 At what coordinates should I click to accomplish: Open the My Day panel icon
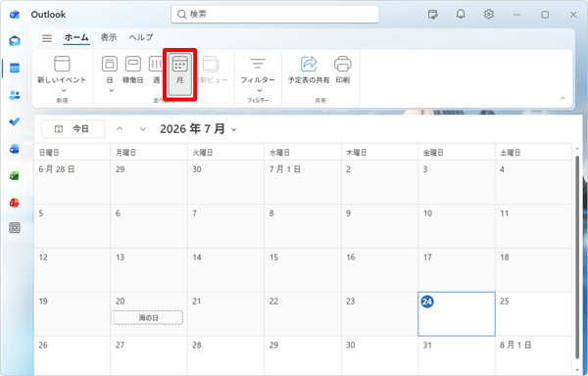click(433, 15)
